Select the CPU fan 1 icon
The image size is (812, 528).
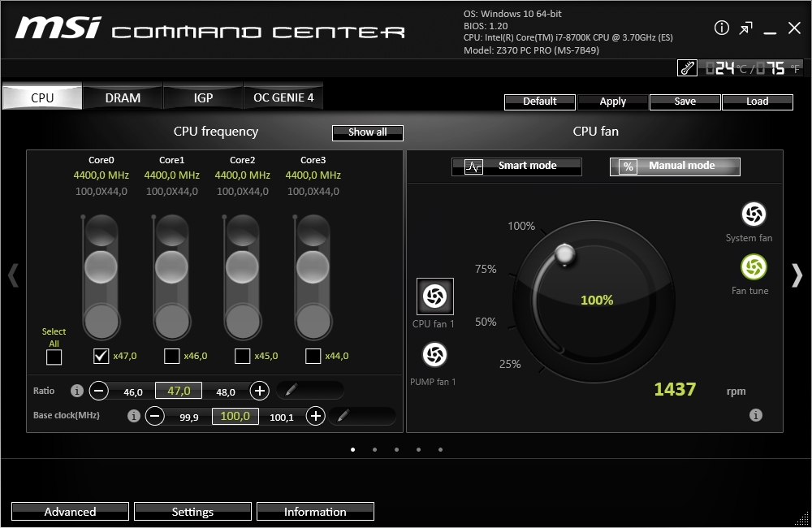(x=435, y=296)
